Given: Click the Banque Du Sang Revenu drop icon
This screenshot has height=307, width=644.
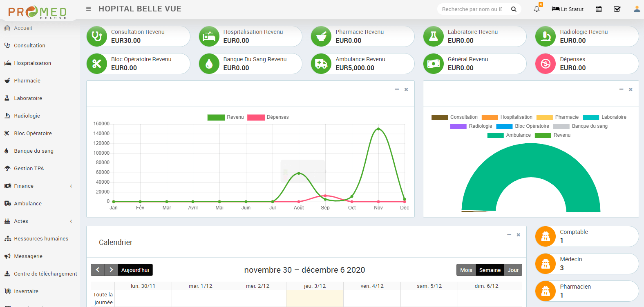Looking at the screenshot, I should point(209,64).
